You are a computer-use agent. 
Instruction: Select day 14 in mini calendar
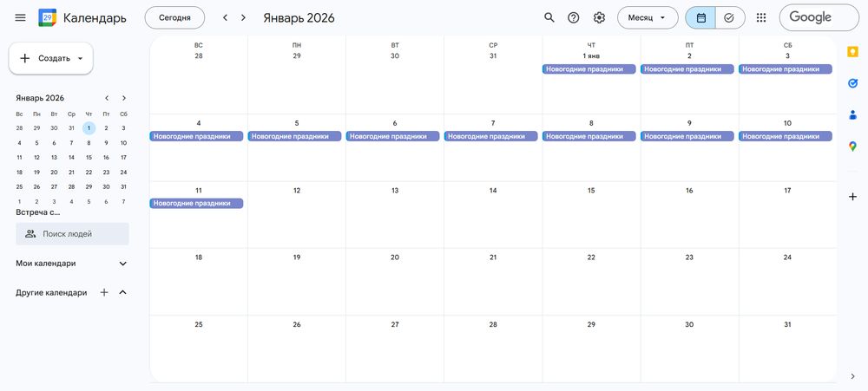tap(71, 158)
